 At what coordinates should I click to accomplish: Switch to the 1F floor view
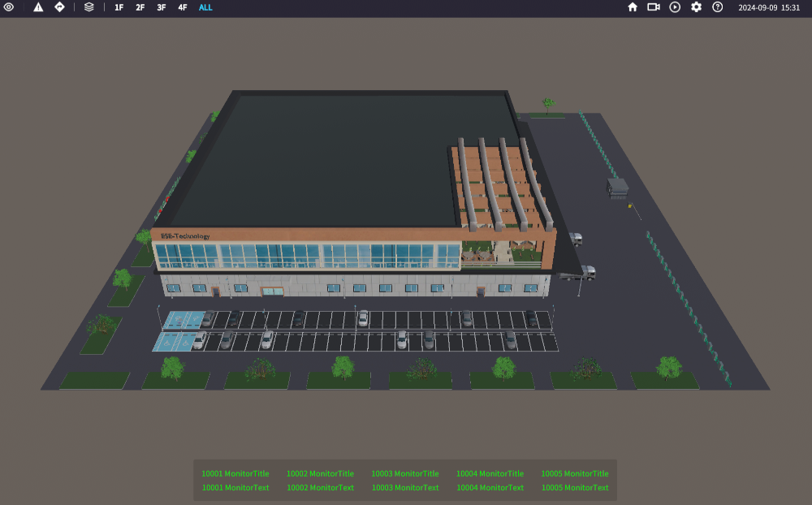click(x=119, y=7)
